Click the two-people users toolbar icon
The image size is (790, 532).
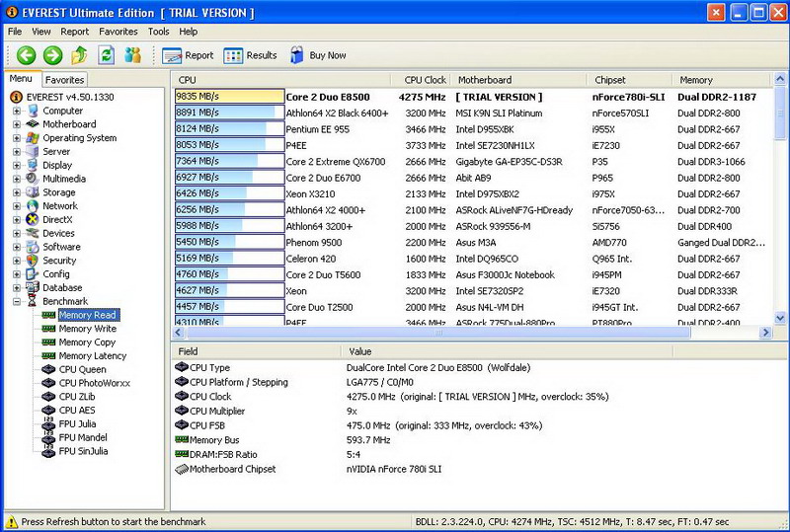pyautogui.click(x=132, y=55)
